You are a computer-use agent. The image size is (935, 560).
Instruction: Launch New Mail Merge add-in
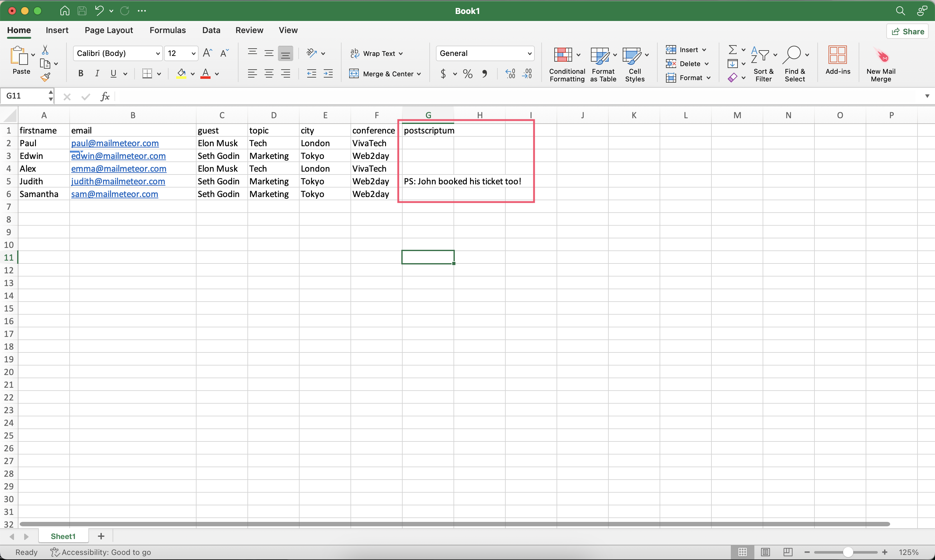[881, 64]
